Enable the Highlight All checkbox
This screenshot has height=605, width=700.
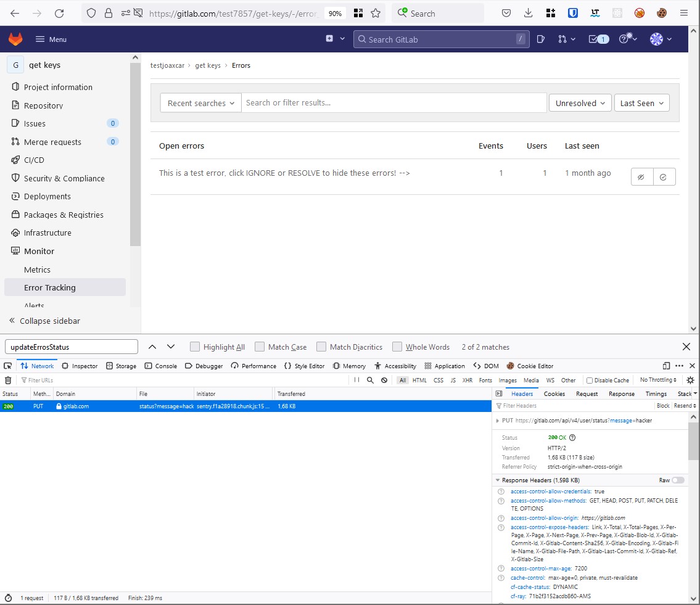pos(195,347)
